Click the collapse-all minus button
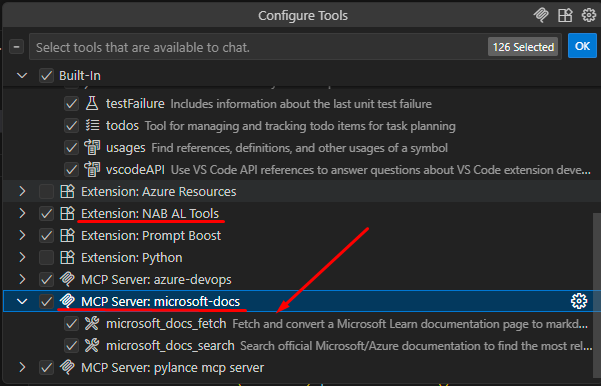Image resolution: width=601 pixels, height=386 pixels. click(16, 47)
